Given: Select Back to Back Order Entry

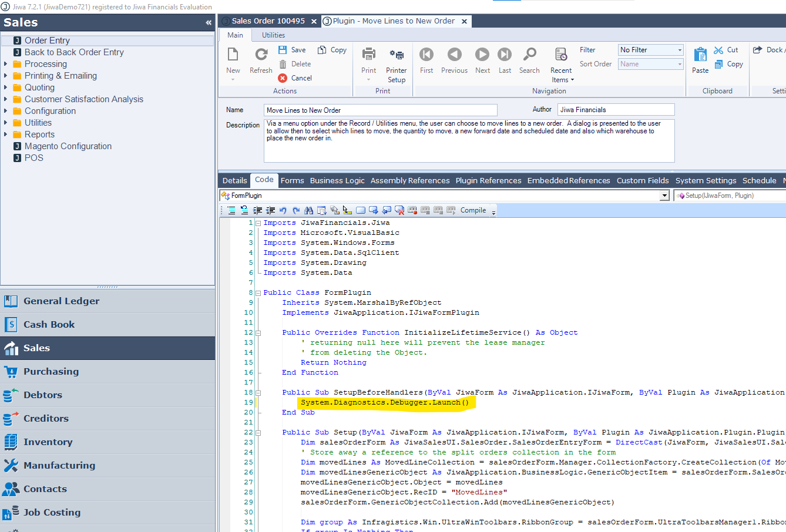Looking at the screenshot, I should [x=74, y=52].
